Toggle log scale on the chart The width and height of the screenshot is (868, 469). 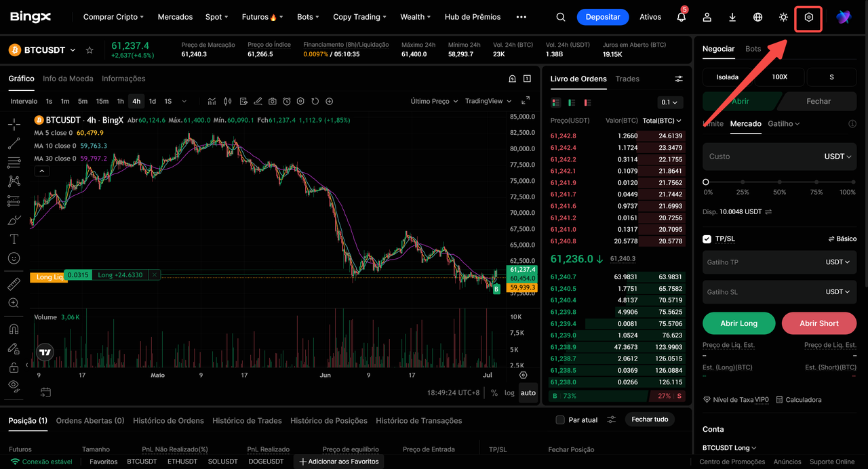coord(509,393)
